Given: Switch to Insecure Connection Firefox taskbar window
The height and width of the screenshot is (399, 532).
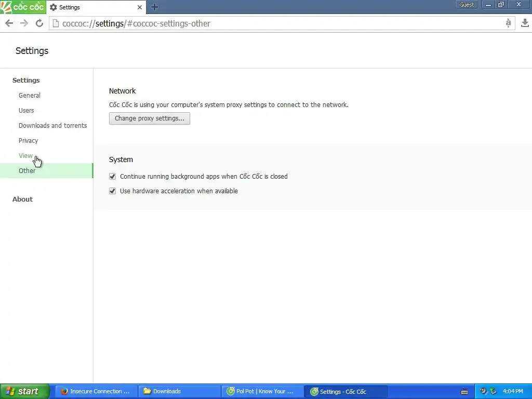Looking at the screenshot, I should pos(96,392).
